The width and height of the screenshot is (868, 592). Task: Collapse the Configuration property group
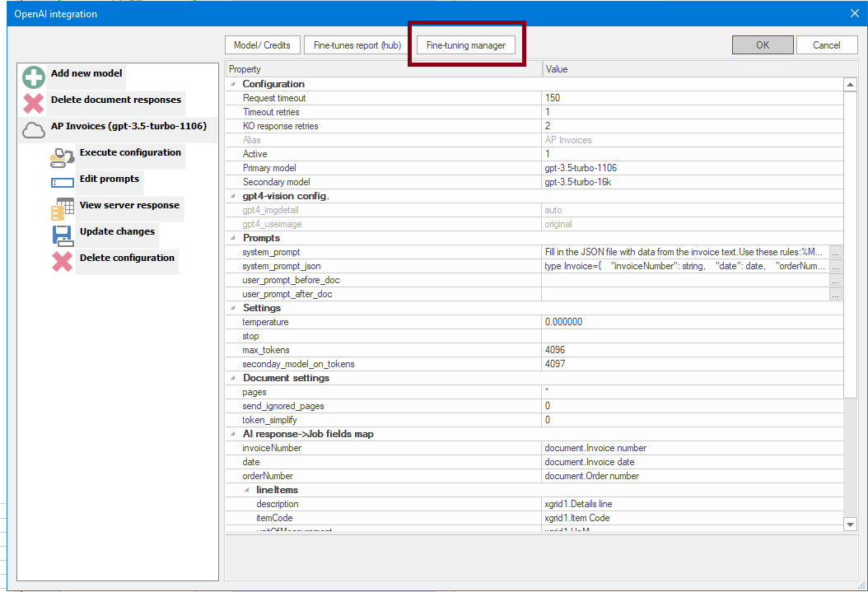(233, 84)
